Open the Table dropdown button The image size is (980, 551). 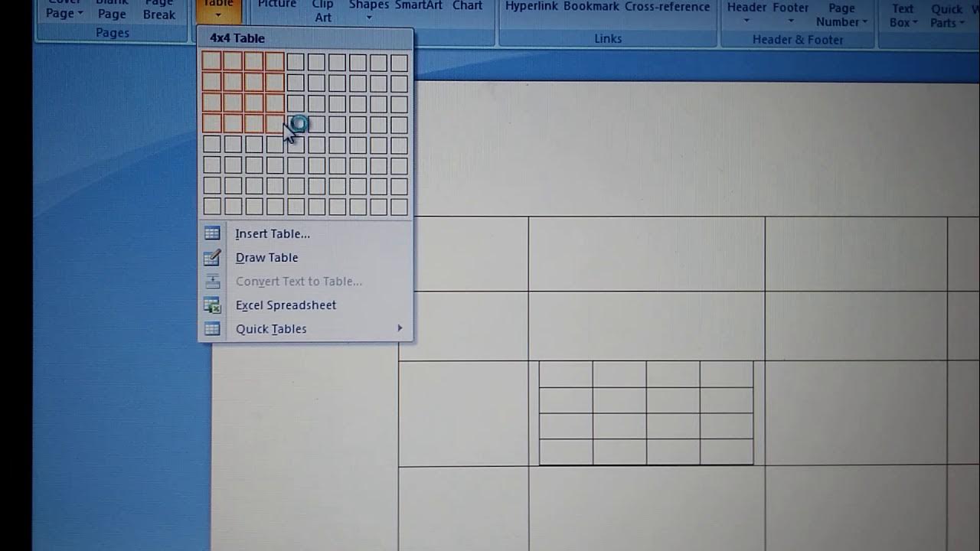point(218,9)
